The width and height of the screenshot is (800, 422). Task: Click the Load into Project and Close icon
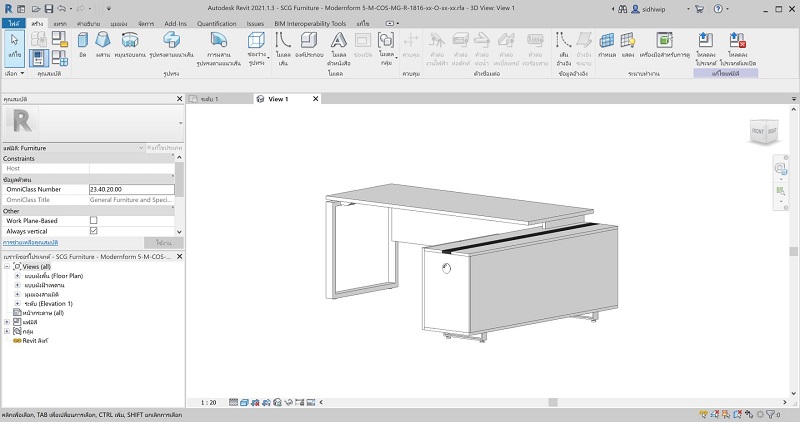[738, 42]
